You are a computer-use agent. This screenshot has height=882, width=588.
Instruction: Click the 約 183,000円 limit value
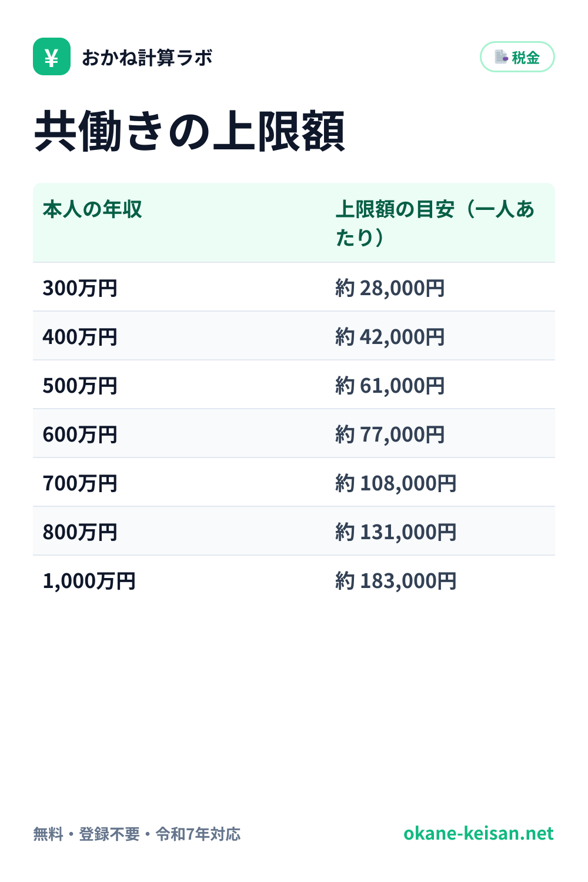click(x=396, y=581)
